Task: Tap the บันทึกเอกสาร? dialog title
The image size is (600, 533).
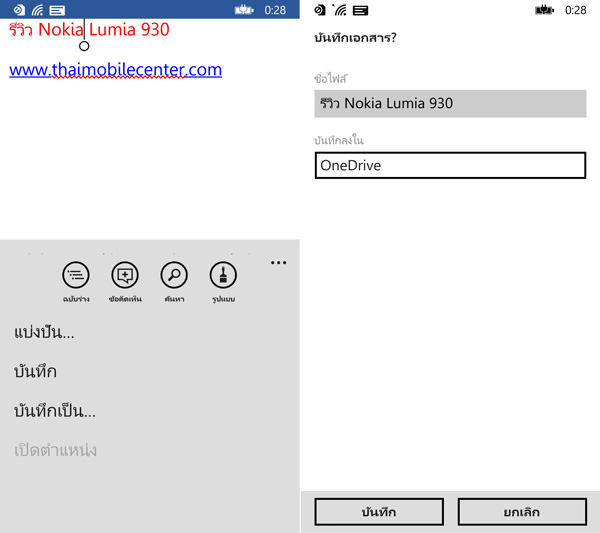Action: pyautogui.click(x=355, y=38)
